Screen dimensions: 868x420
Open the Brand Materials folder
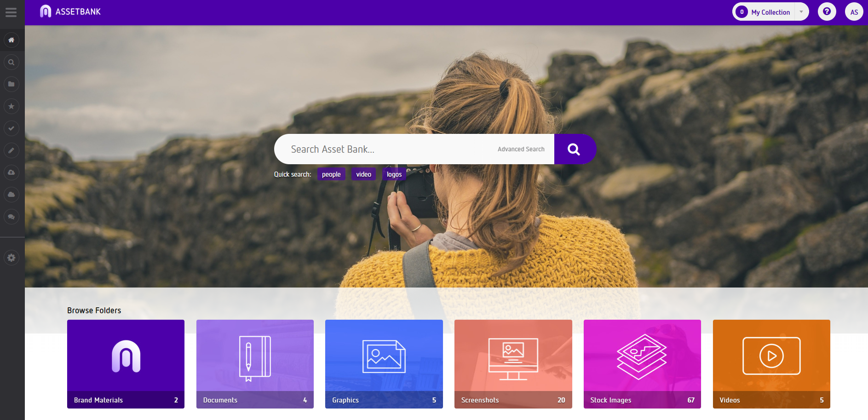click(126, 364)
